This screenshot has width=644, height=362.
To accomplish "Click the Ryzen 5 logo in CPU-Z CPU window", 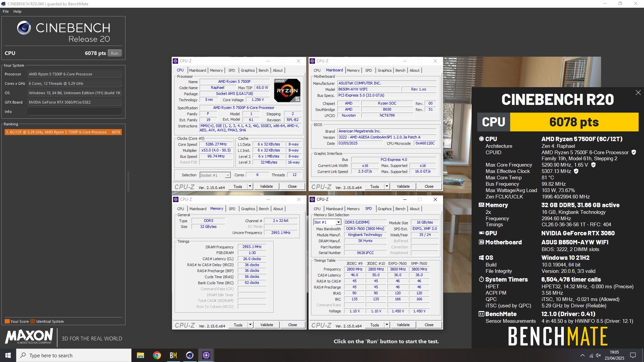I will click(x=287, y=90).
